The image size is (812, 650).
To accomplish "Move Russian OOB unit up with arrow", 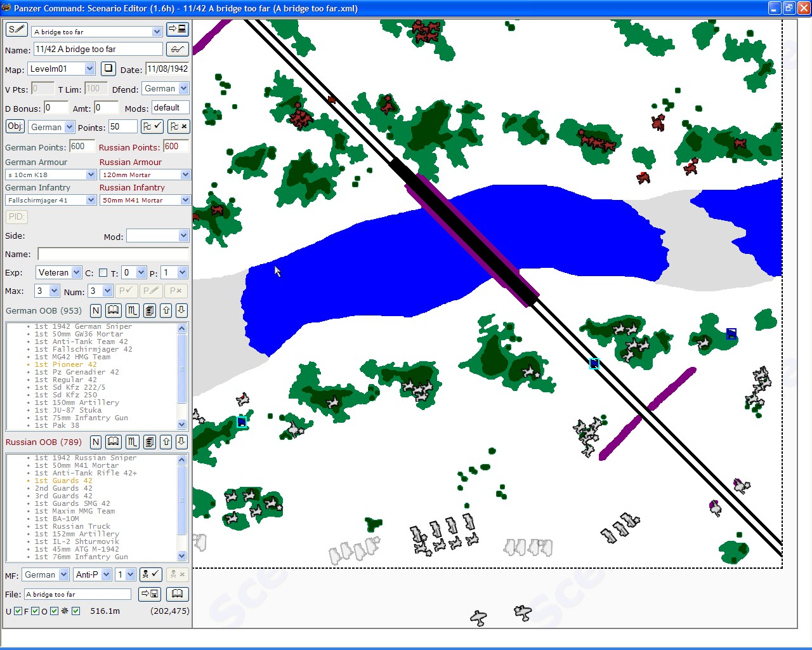I will pos(166,442).
